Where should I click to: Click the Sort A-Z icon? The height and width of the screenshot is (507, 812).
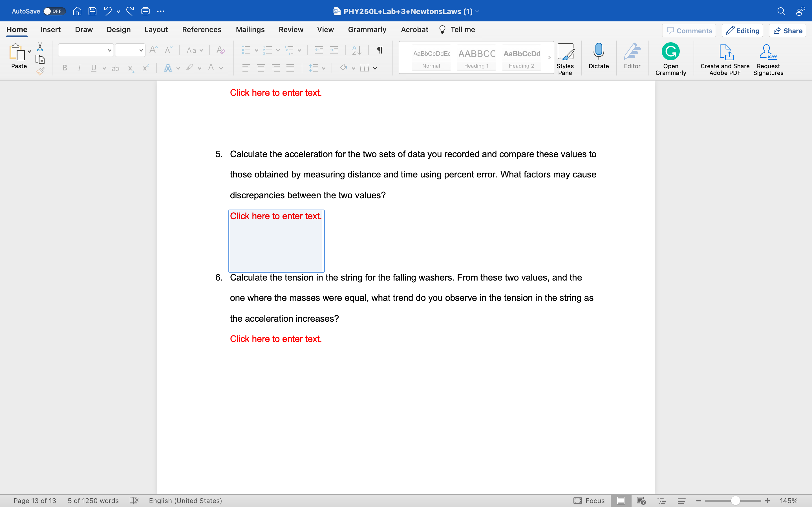pyautogui.click(x=356, y=50)
